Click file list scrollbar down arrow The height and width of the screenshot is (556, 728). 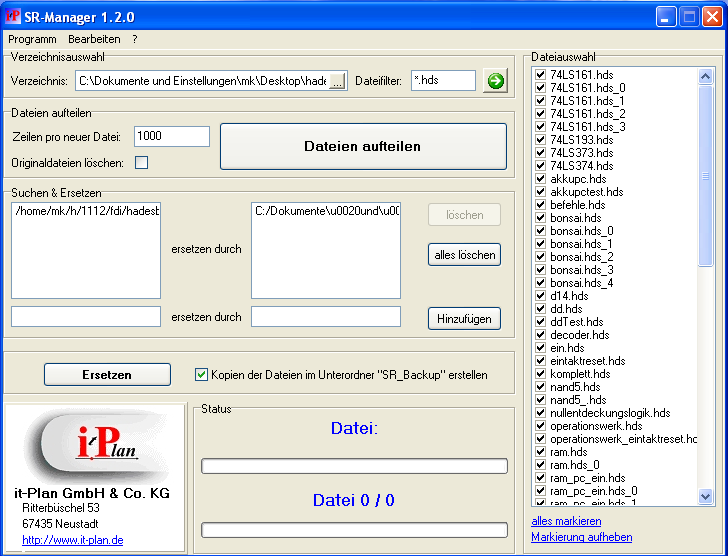[x=706, y=497]
